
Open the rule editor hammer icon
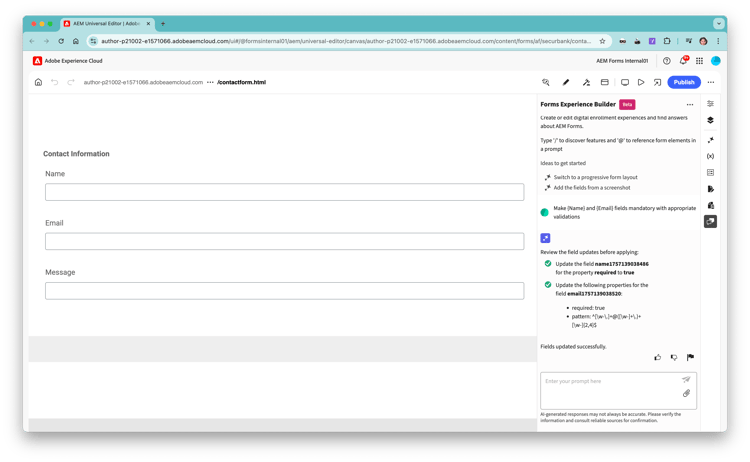[x=586, y=82]
